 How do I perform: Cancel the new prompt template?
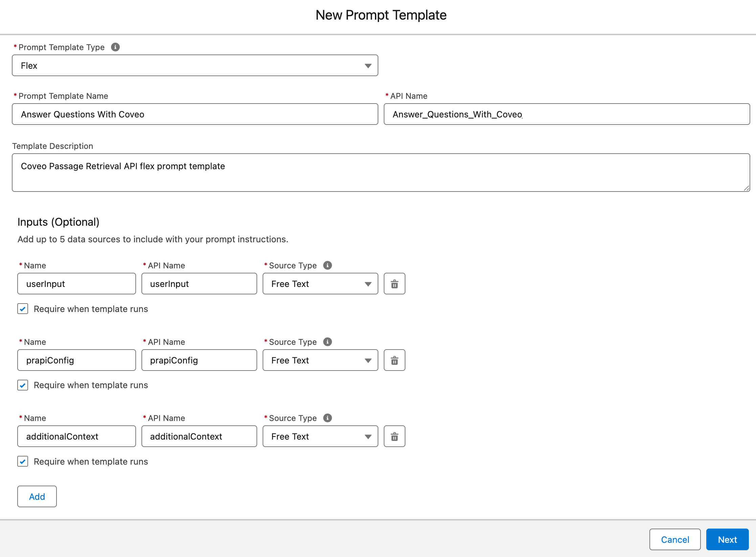pyautogui.click(x=675, y=539)
